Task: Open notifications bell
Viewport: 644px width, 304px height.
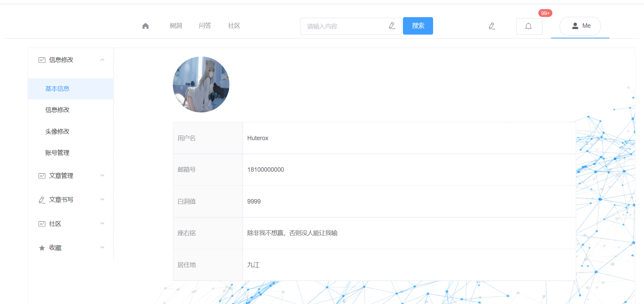Action: (529, 26)
